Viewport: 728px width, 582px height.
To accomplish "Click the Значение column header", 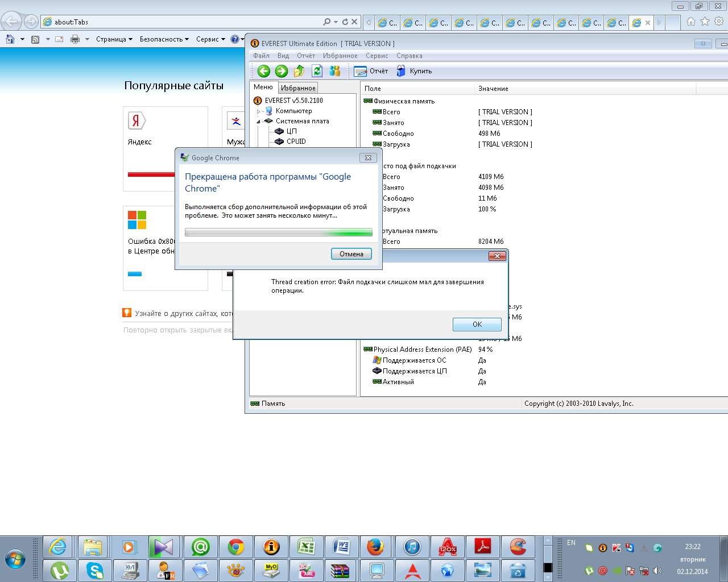I will [x=585, y=89].
